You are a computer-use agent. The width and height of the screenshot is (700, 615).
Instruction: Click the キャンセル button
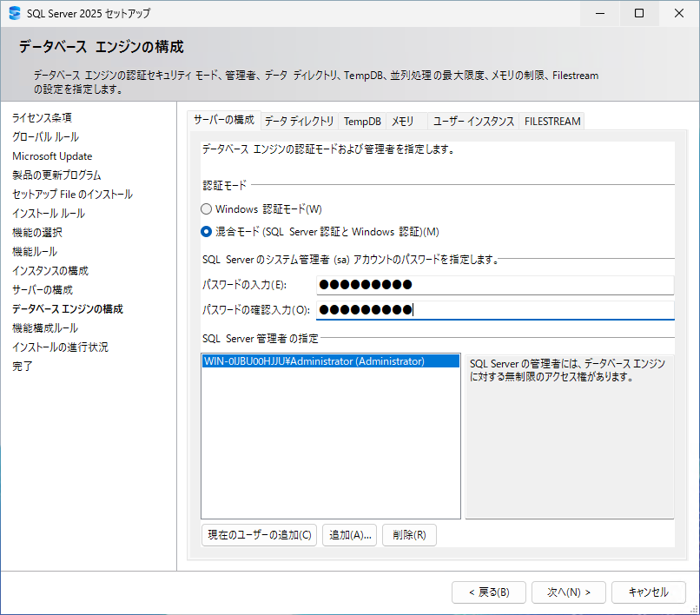click(x=649, y=592)
